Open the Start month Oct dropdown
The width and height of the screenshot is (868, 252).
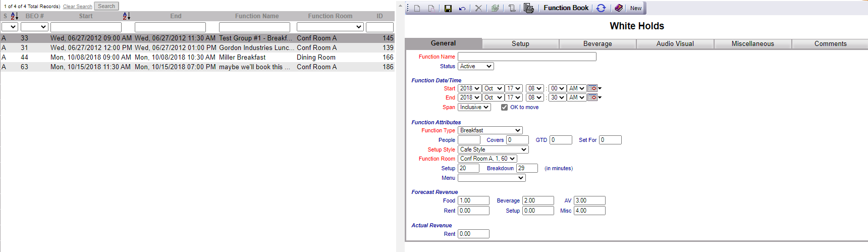pos(493,88)
